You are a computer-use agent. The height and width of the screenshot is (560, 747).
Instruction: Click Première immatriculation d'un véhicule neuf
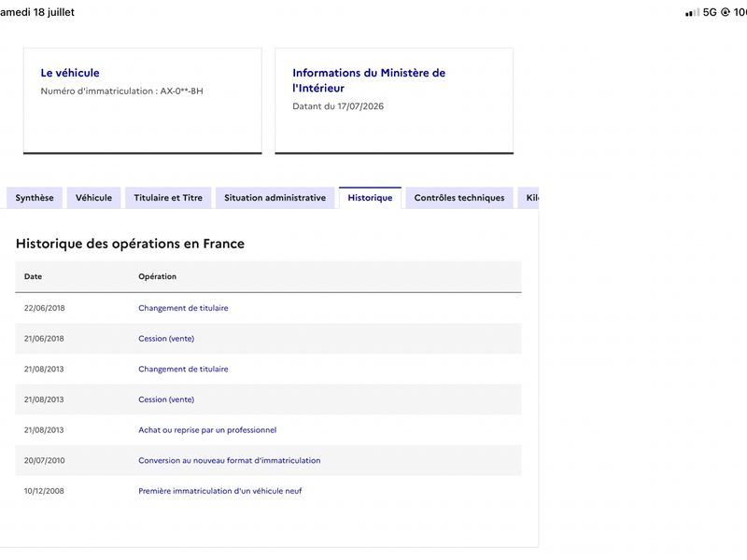[x=220, y=491]
